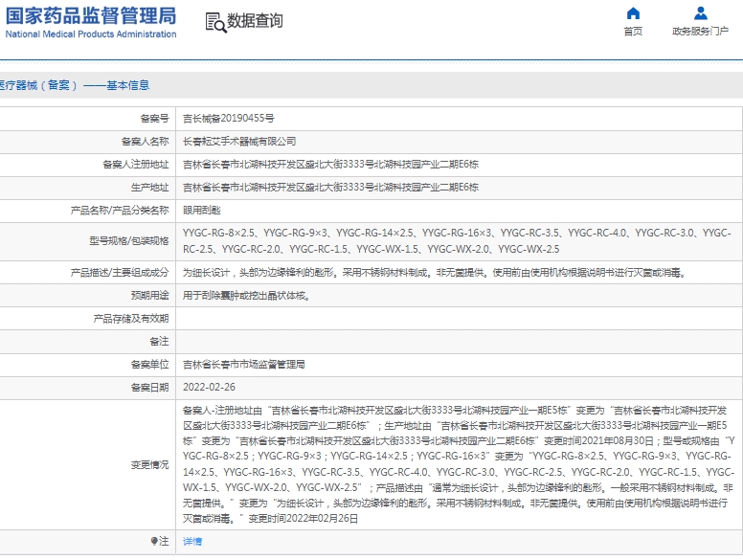743x560 pixels.
Task: Click the 型号规格/包装规格 row label
Action: [x=129, y=241]
